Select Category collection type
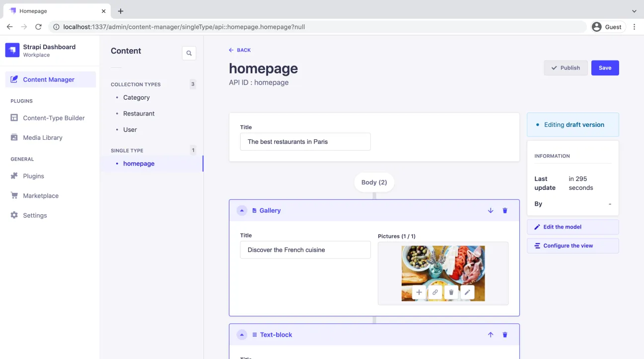The image size is (644, 359). pyautogui.click(x=137, y=98)
